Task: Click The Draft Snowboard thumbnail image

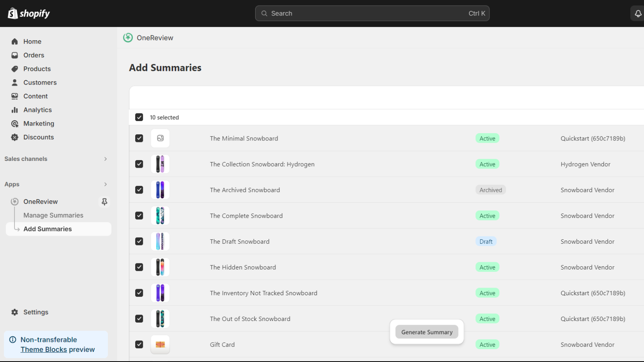Action: point(160,241)
